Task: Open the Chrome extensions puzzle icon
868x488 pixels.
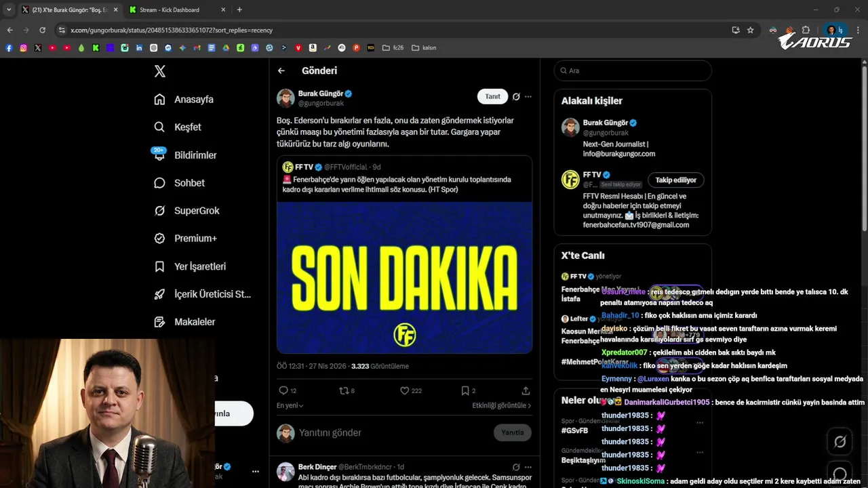Action: [x=806, y=30]
